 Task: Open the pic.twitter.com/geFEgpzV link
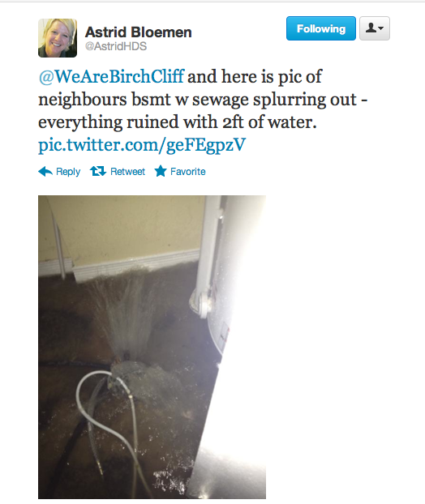click(142, 145)
